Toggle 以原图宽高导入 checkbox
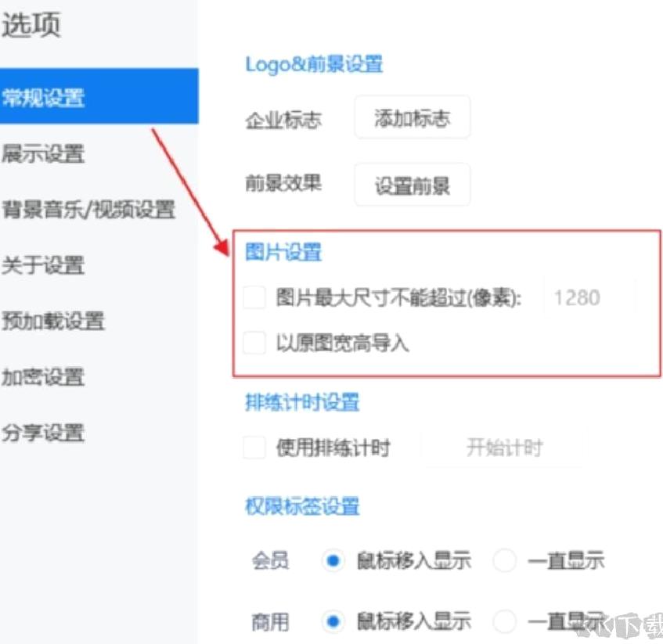The width and height of the screenshot is (663, 644). 254,342
